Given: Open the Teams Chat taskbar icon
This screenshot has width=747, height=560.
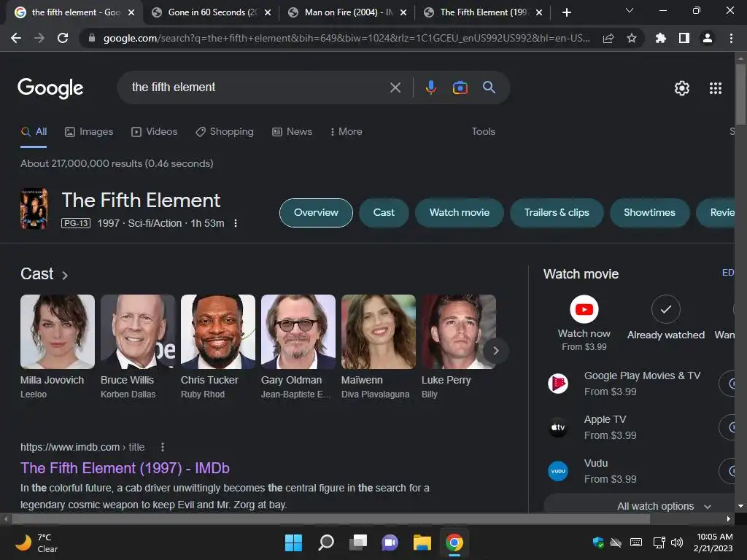Looking at the screenshot, I should click(390, 542).
